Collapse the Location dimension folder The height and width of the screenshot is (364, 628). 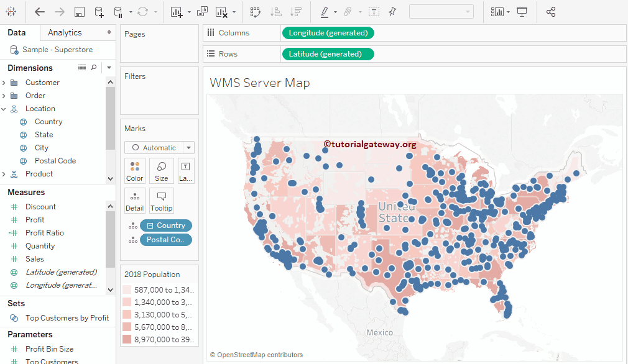coord(5,108)
